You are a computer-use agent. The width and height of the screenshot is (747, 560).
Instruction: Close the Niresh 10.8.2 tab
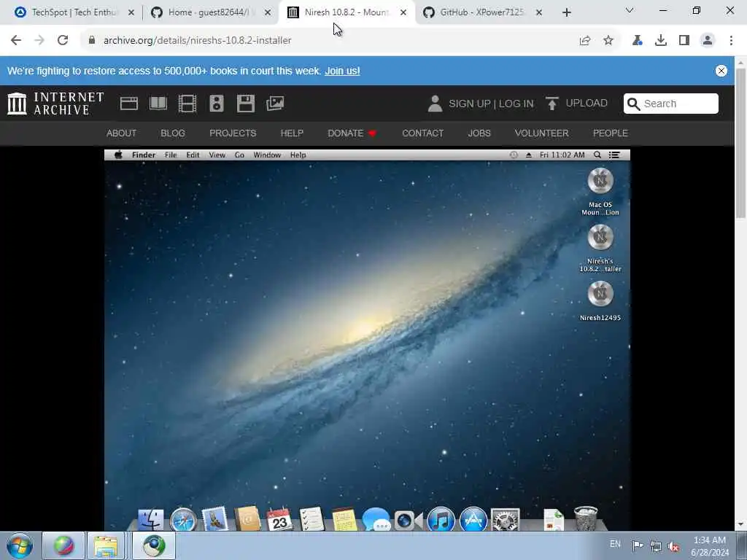pyautogui.click(x=403, y=13)
